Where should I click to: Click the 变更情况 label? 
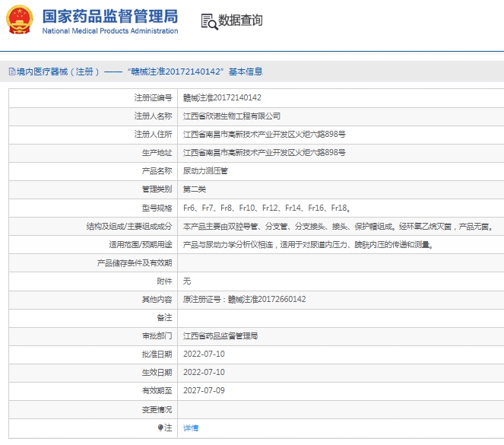(x=157, y=410)
